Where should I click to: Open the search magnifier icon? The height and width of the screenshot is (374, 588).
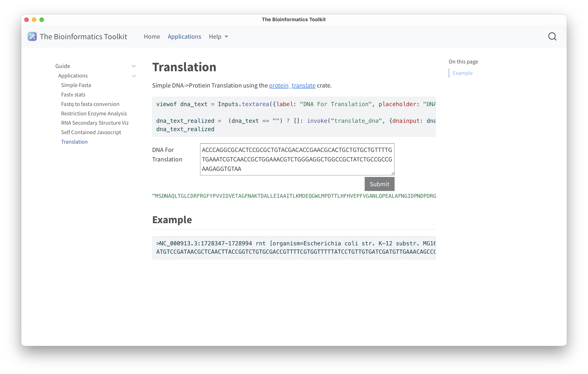(552, 36)
